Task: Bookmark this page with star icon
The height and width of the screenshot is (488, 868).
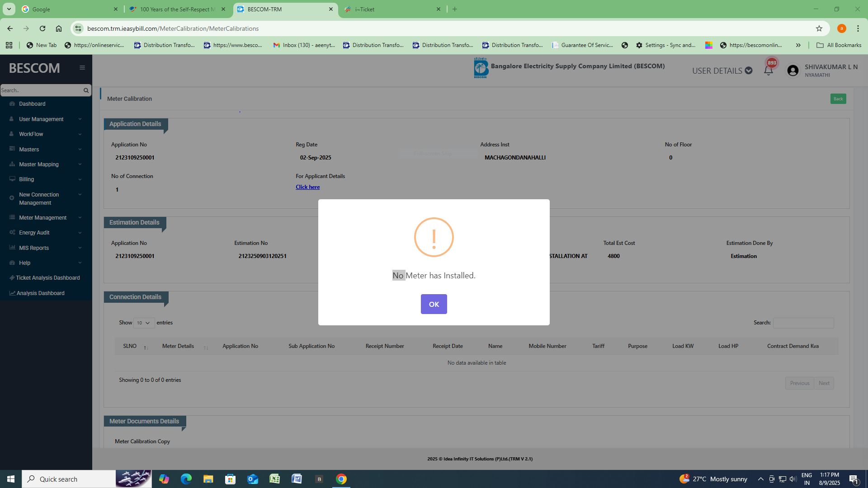Action: pyautogui.click(x=819, y=28)
